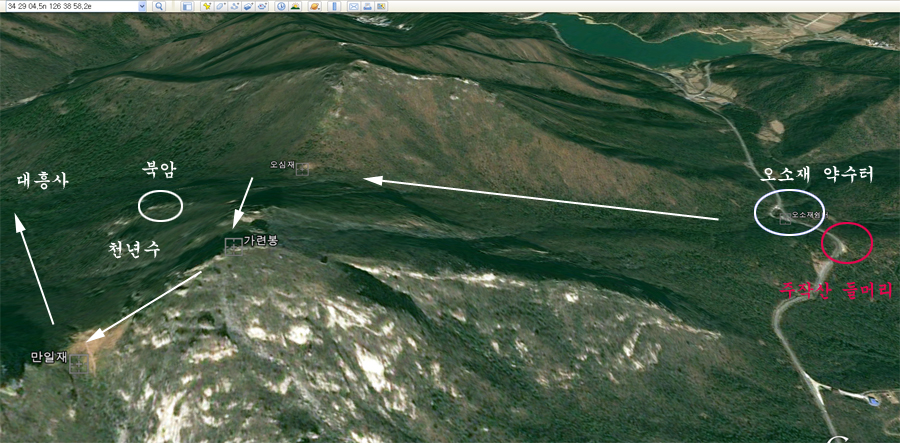
Task: Open View in Google Maps icon
Action: pos(382,6)
